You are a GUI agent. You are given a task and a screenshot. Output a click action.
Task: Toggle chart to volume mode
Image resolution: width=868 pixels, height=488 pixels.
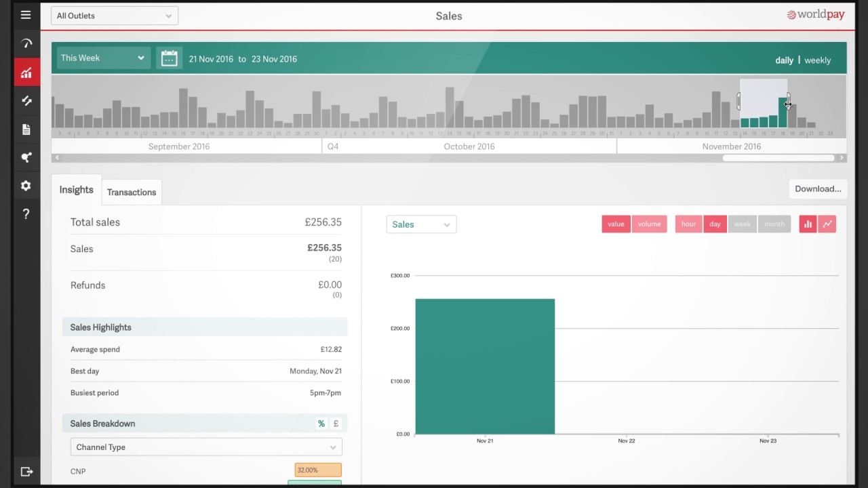tap(649, 224)
